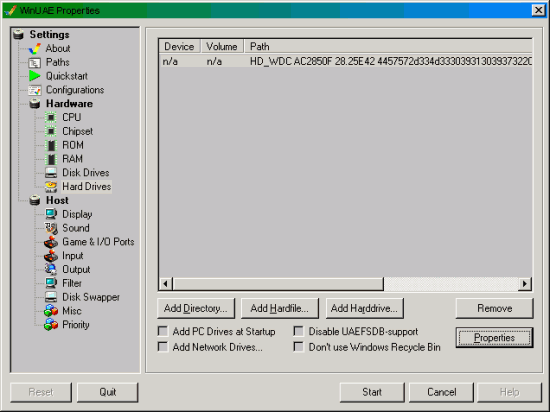The width and height of the screenshot is (550, 412).
Task: Click the Host group icon
Action: coord(35,200)
